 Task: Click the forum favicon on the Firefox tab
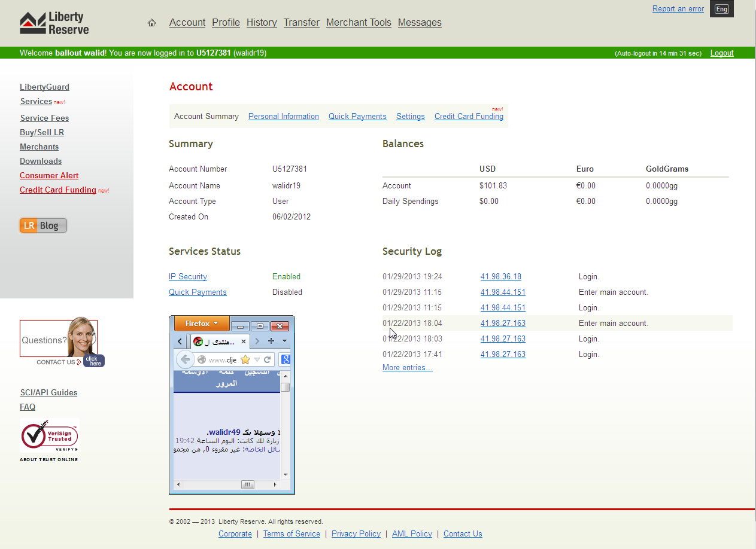(198, 341)
